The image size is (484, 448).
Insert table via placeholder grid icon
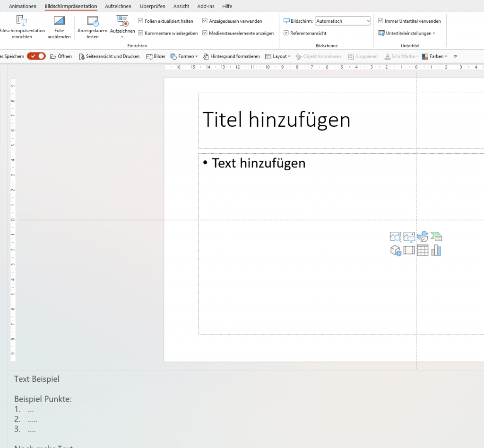point(423,250)
